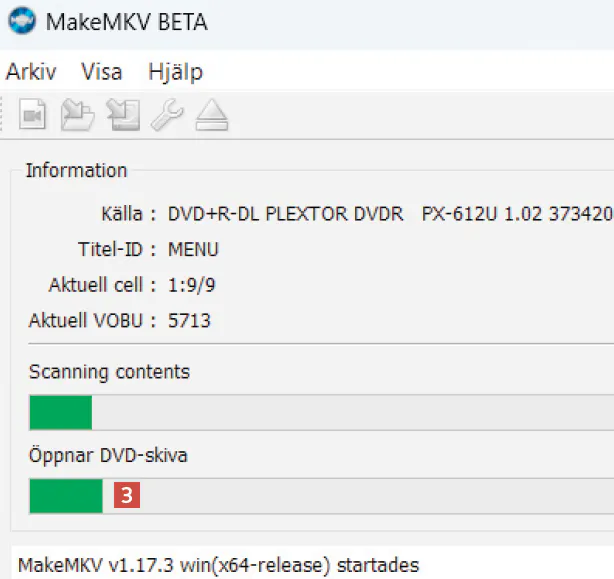
Task: Click the Aktuell VOBU value 5713
Action: click(x=189, y=321)
